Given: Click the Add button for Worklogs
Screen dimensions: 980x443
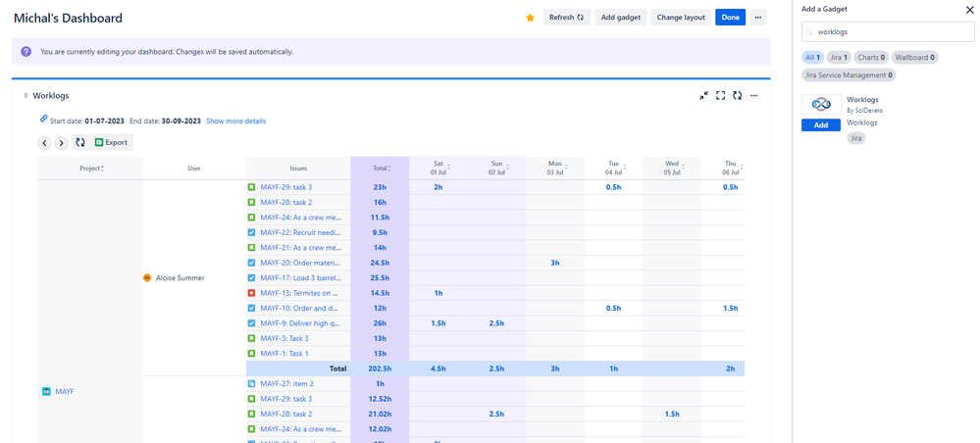Looking at the screenshot, I should (x=820, y=125).
